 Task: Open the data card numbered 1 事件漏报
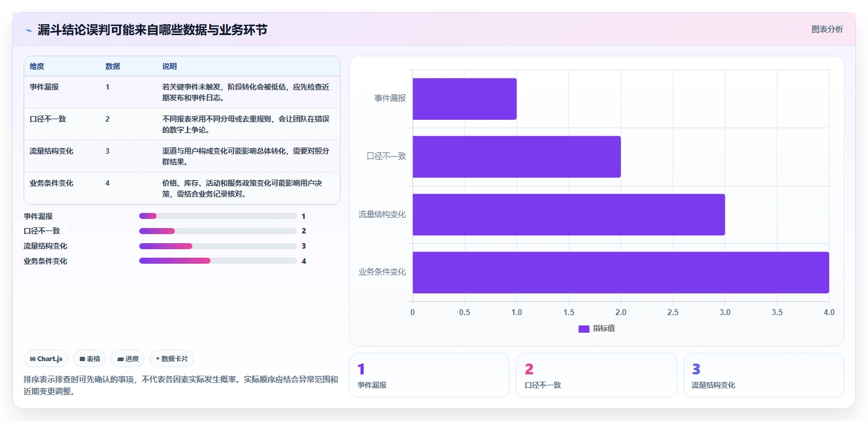point(429,375)
